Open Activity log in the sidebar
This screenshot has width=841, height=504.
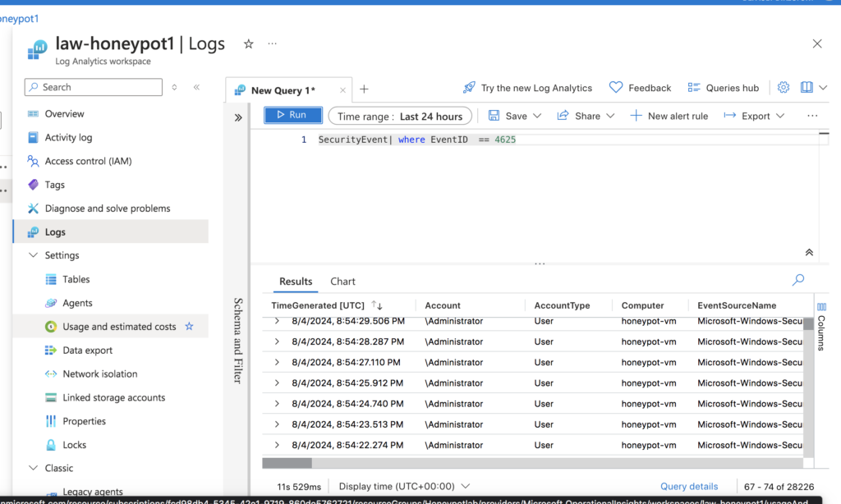pos(68,137)
